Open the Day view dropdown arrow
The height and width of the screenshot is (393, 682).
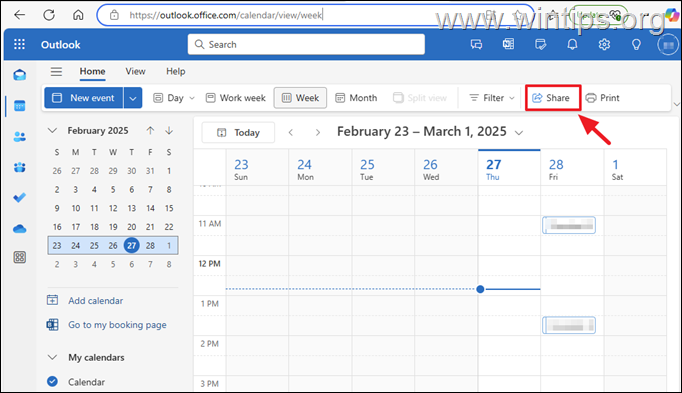192,98
